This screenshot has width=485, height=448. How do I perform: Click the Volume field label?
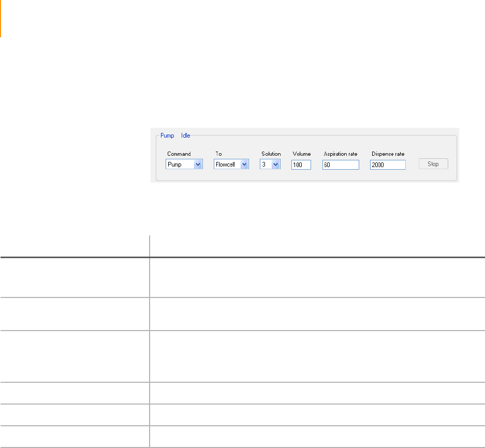pyautogui.click(x=301, y=154)
